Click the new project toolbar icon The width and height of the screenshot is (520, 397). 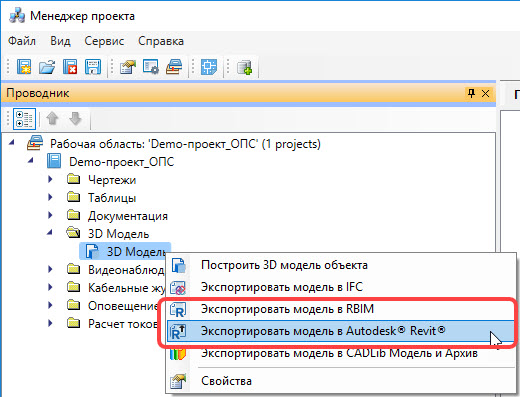coord(24,67)
